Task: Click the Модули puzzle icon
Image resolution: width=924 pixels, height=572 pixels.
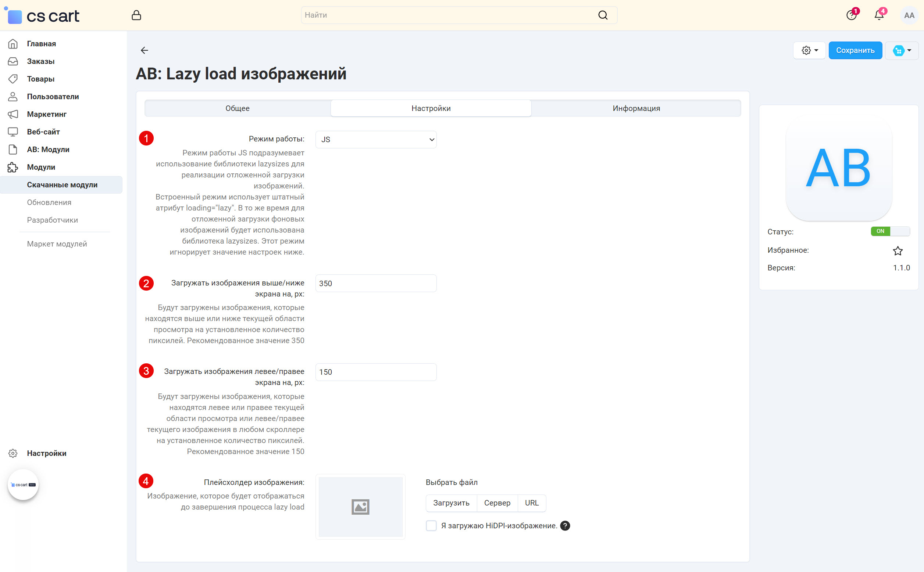Action: [13, 167]
